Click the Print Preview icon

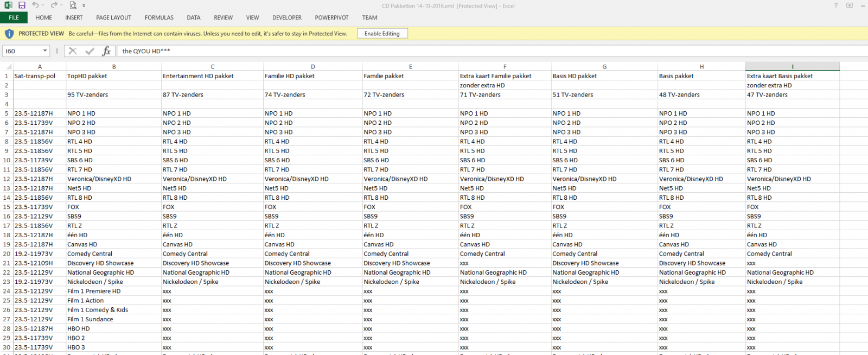[73, 5]
